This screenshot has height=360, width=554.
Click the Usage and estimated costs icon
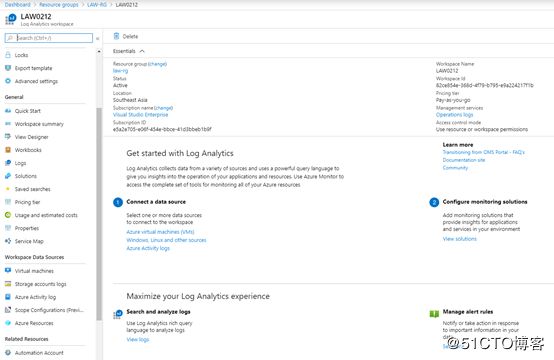click(8, 215)
